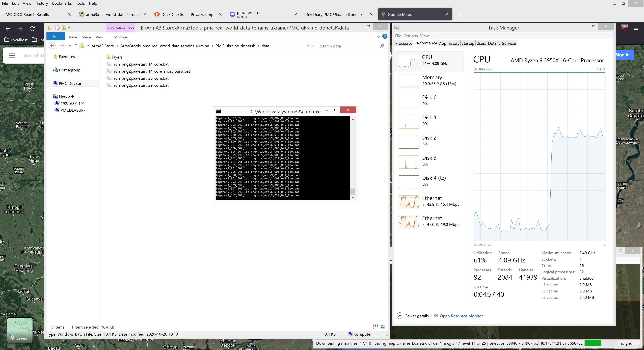The height and width of the screenshot is (350, 644).
Task: Expand breadcrumb after ArmA3.Store
Action: pos(117,46)
